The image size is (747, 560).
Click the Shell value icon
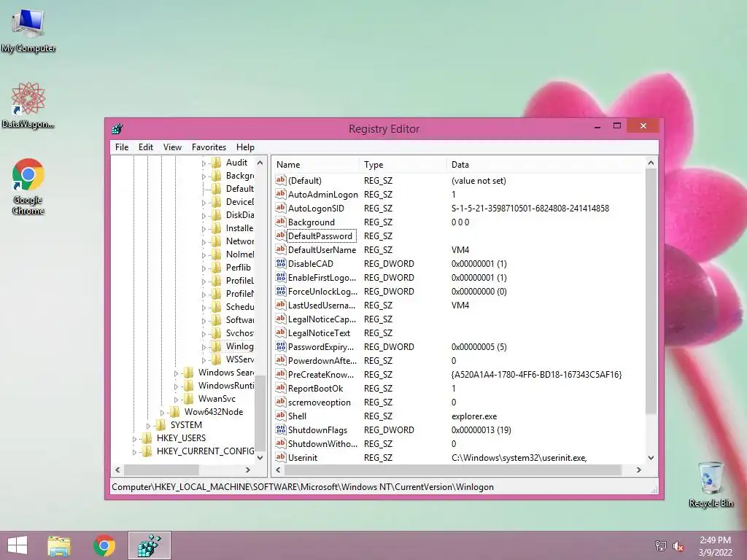coord(281,416)
